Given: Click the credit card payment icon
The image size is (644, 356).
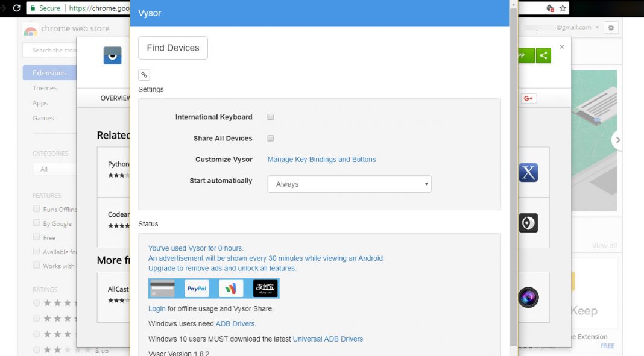Looking at the screenshot, I should pos(162,288).
